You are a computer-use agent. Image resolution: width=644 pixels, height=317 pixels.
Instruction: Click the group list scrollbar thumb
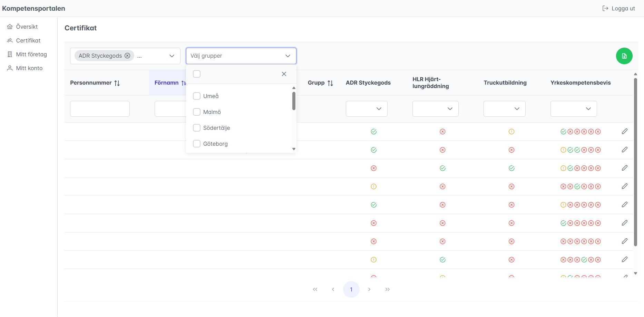pos(294,101)
